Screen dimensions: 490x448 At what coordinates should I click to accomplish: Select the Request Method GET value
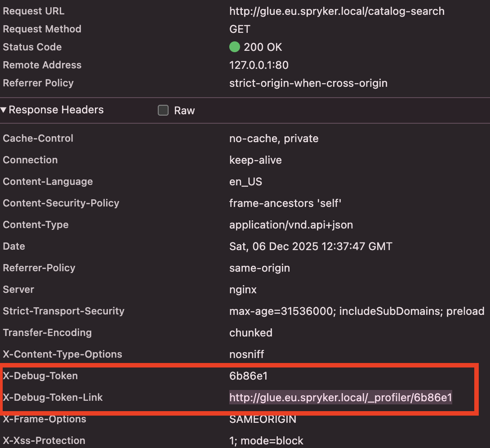(240, 29)
